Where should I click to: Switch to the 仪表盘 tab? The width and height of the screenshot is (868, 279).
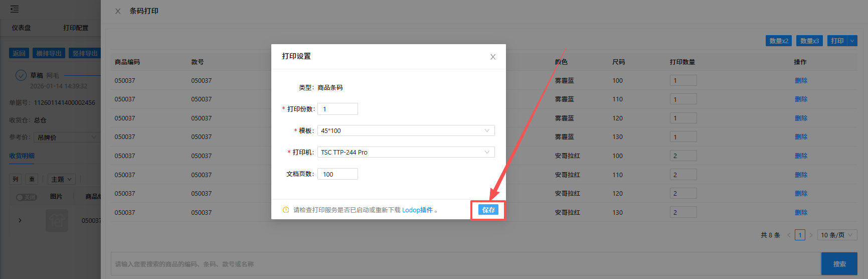21,28
